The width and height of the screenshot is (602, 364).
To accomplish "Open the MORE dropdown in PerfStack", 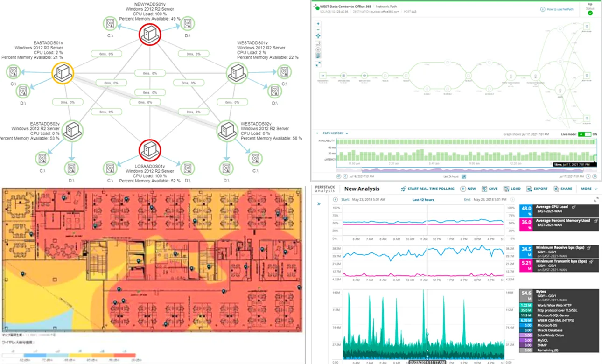I will point(589,189).
